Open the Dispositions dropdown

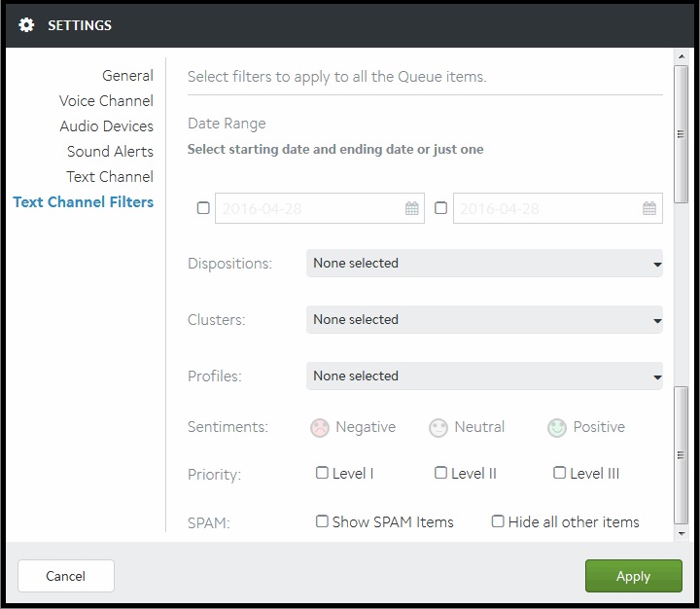pyautogui.click(x=484, y=264)
